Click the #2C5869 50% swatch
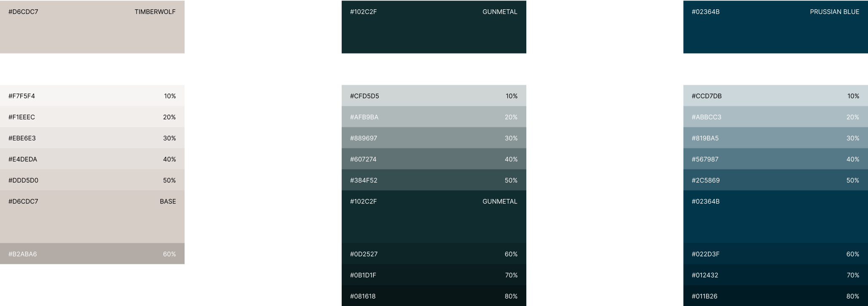This screenshot has width=868, height=306. pyautogui.click(x=776, y=180)
